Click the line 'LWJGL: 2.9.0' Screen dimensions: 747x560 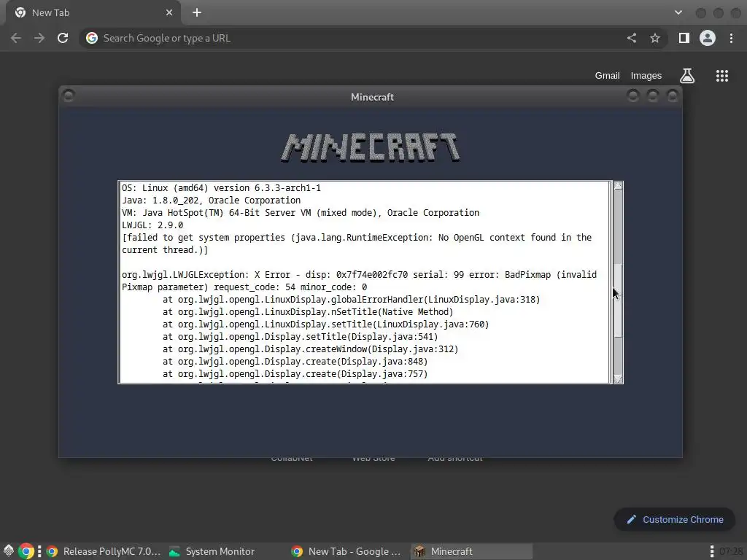(x=152, y=225)
